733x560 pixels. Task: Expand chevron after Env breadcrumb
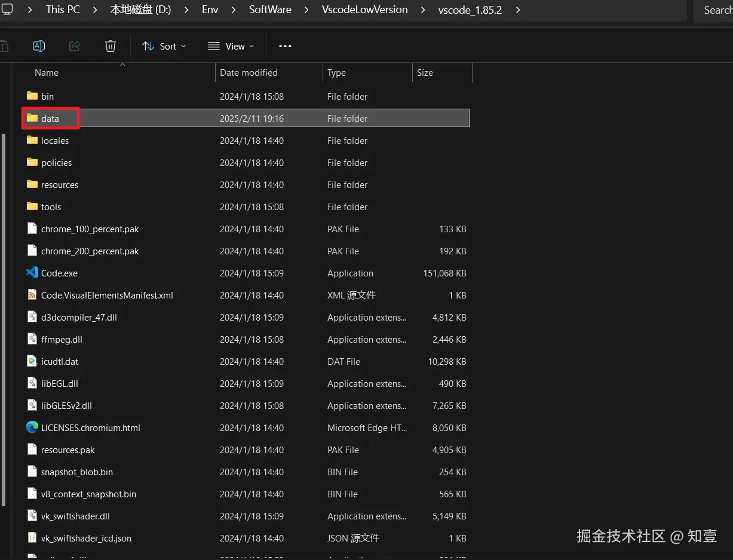(x=234, y=10)
